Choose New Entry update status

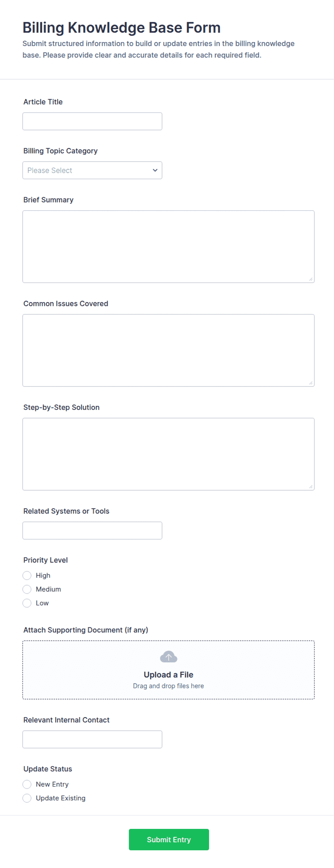pyautogui.click(x=27, y=784)
